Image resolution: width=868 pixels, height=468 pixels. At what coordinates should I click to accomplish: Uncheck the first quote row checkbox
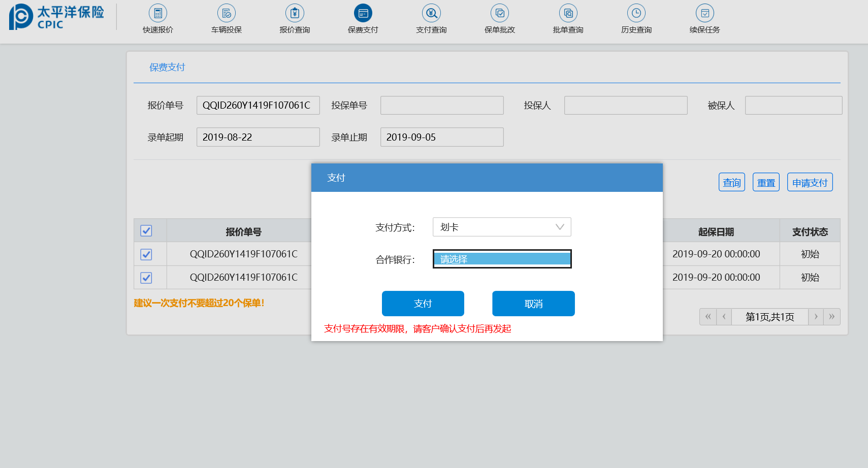click(x=146, y=254)
